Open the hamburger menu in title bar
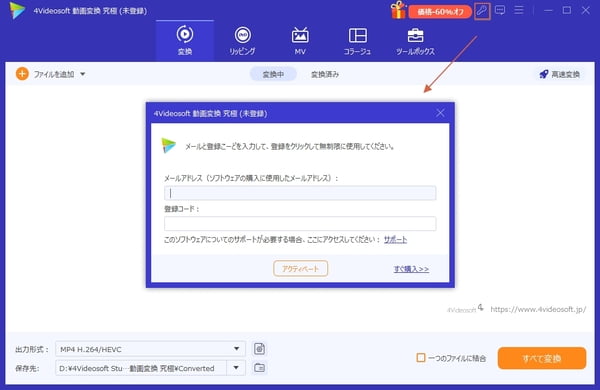The height and width of the screenshot is (390, 600). tap(518, 10)
